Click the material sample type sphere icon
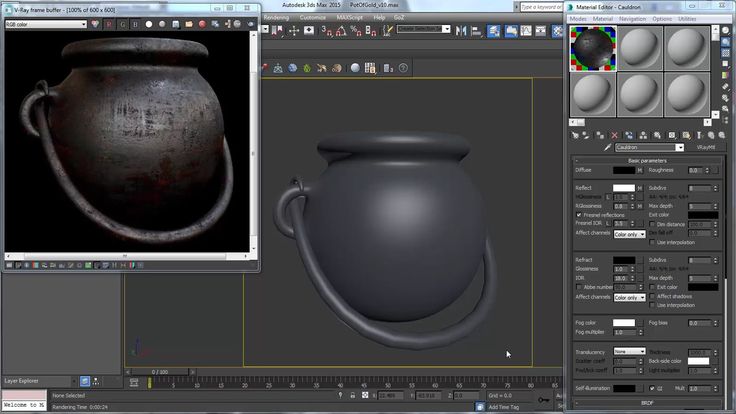This screenshot has height=414, width=736. tap(726, 31)
